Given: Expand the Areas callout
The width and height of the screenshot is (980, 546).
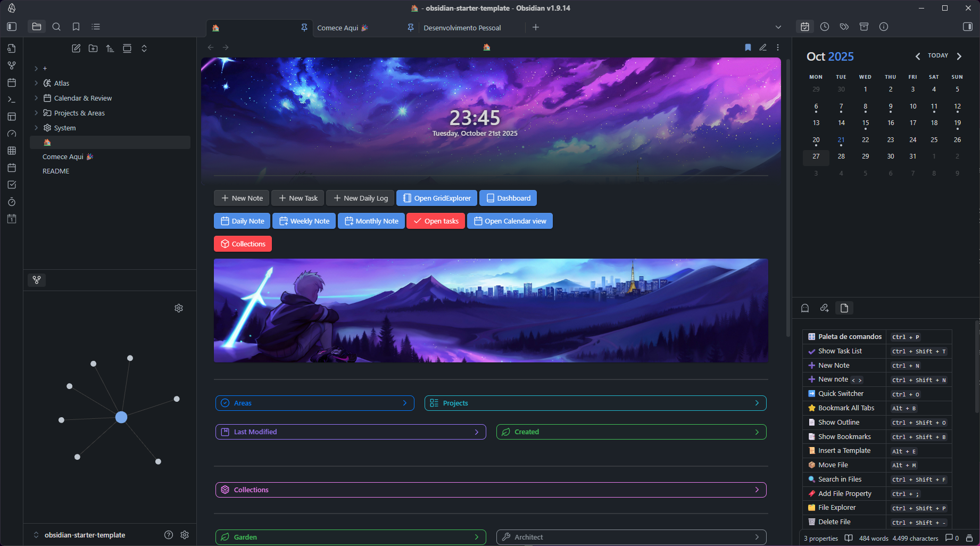Looking at the screenshot, I should 315,403.
